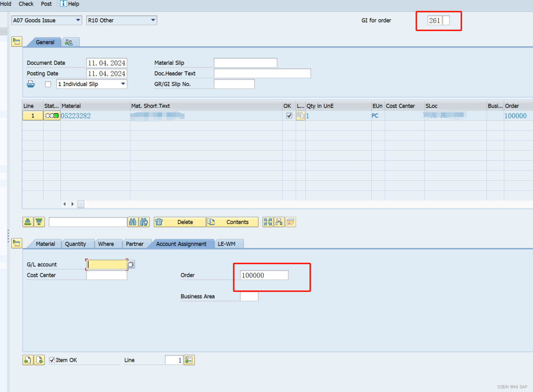Open the A07 Goods Issue dropdown

pyautogui.click(x=78, y=20)
